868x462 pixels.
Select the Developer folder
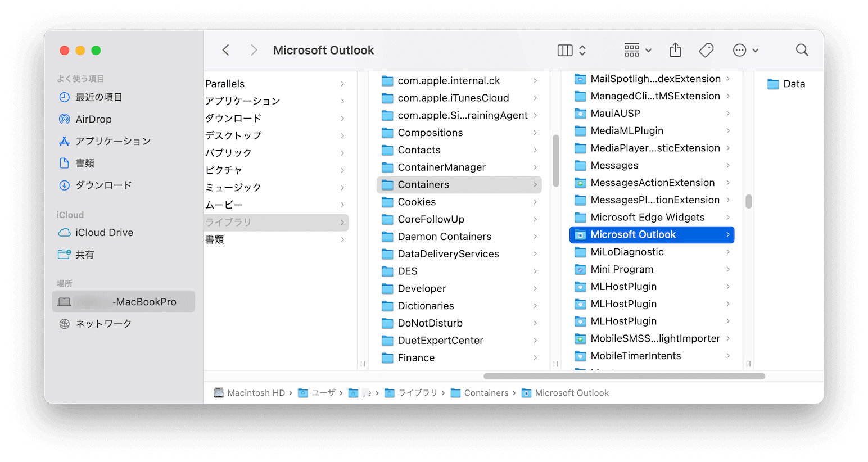(x=459, y=289)
